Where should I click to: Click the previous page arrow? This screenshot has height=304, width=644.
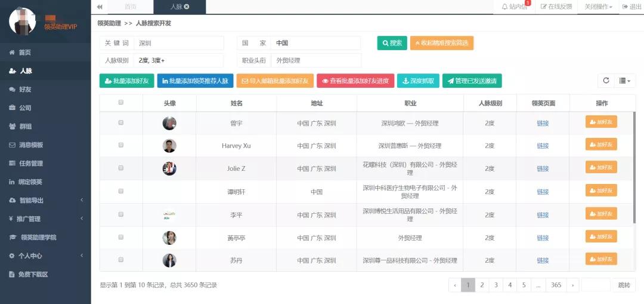pos(454,285)
